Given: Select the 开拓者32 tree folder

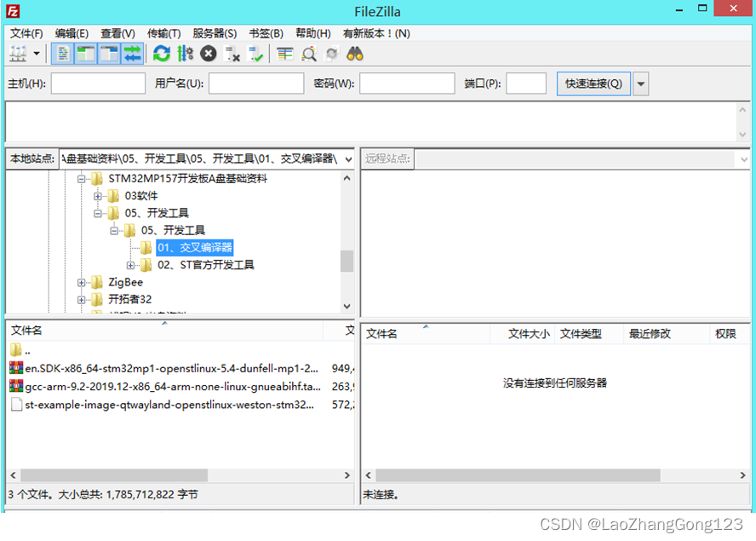Looking at the screenshot, I should pos(129,299).
